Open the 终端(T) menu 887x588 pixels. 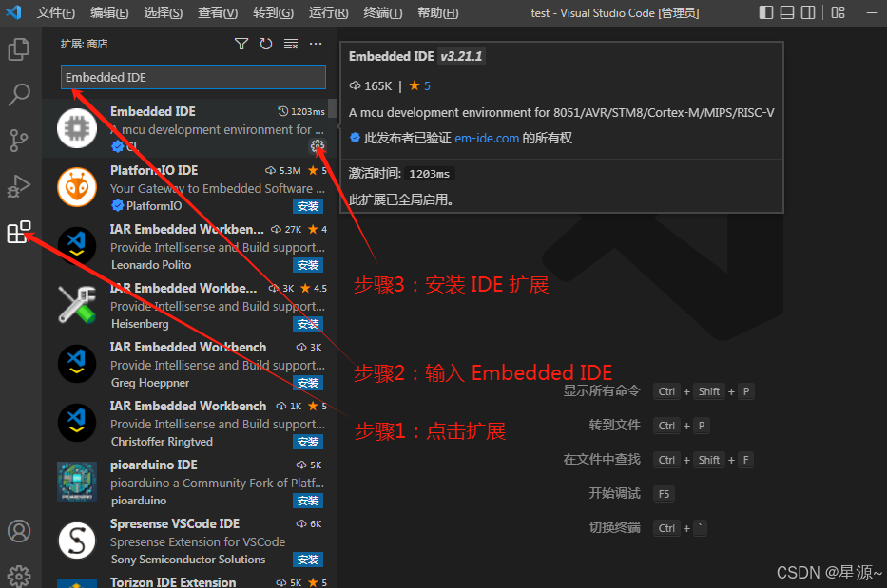[x=383, y=12]
